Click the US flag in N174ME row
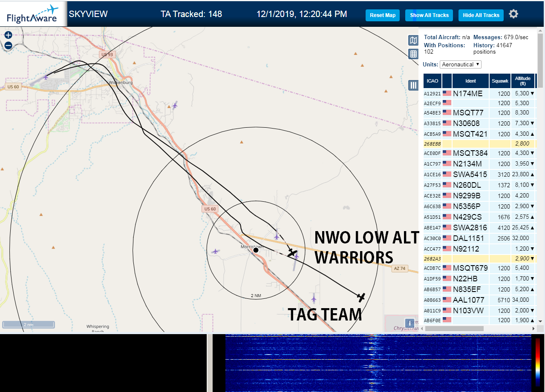This screenshot has height=392, width=545. point(447,93)
